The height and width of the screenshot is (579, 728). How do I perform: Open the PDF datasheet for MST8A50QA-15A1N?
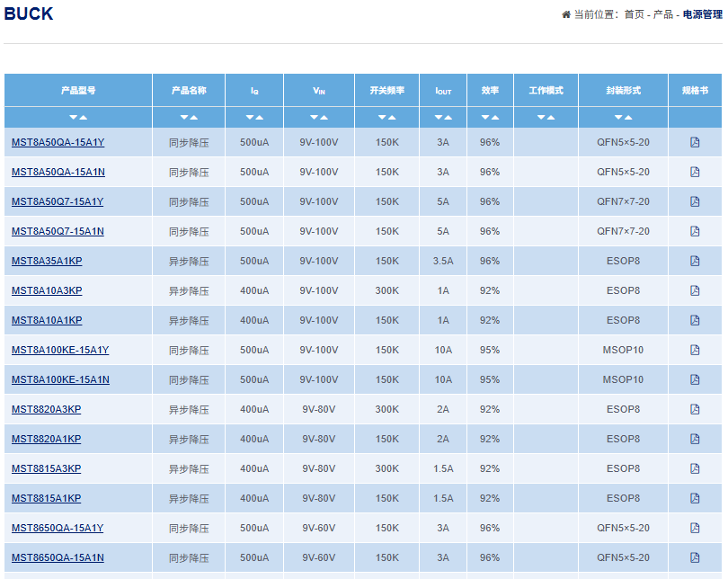[x=695, y=172]
